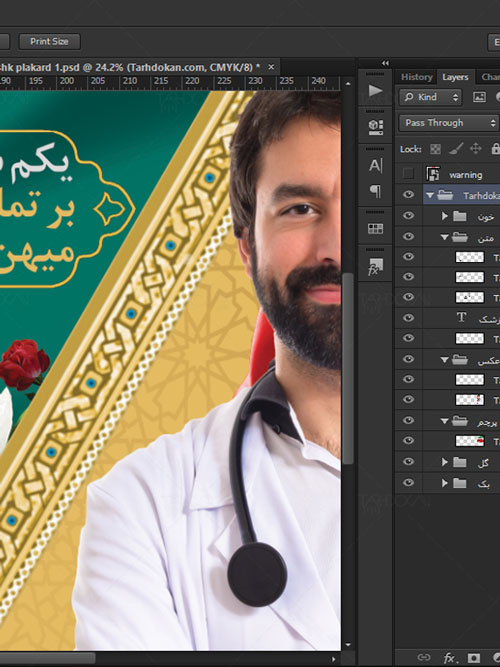Click the open folder icon of متن group
The image size is (500, 667).
tap(460, 237)
